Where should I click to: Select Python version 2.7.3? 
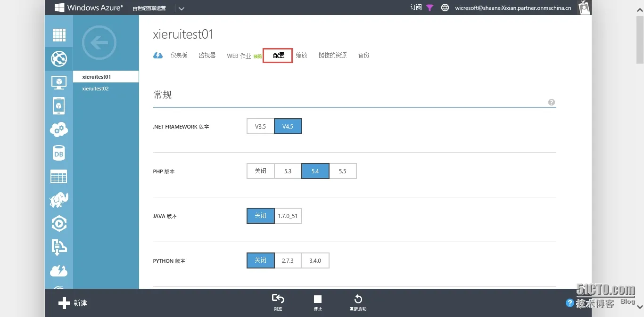[x=288, y=260]
